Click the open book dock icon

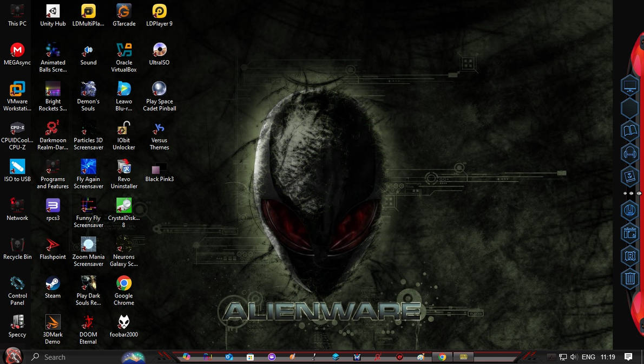pos(629,131)
